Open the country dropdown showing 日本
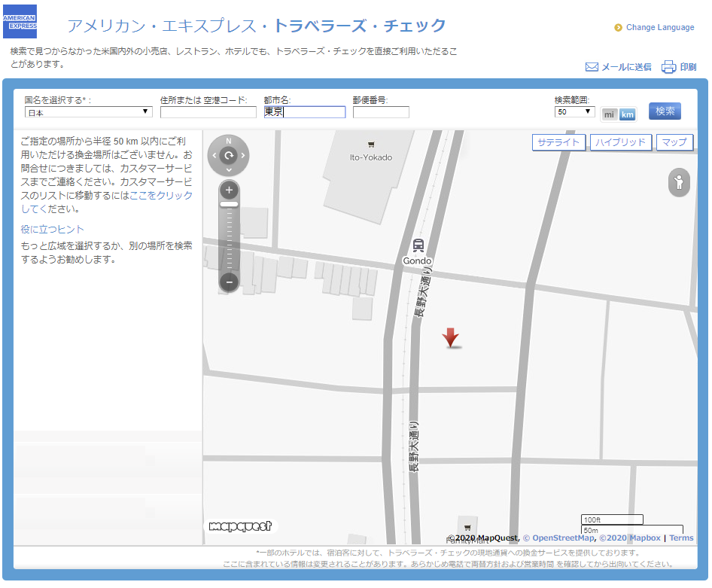The width and height of the screenshot is (712, 588). click(89, 112)
